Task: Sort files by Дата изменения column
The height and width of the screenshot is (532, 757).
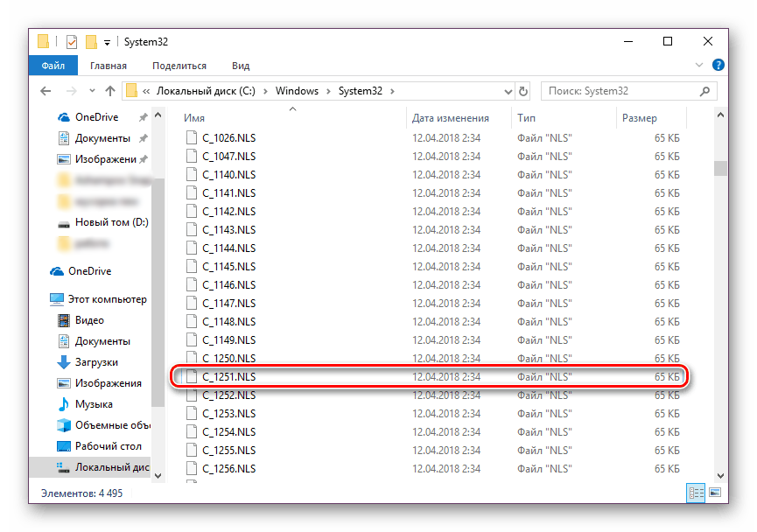Action: 450,118
